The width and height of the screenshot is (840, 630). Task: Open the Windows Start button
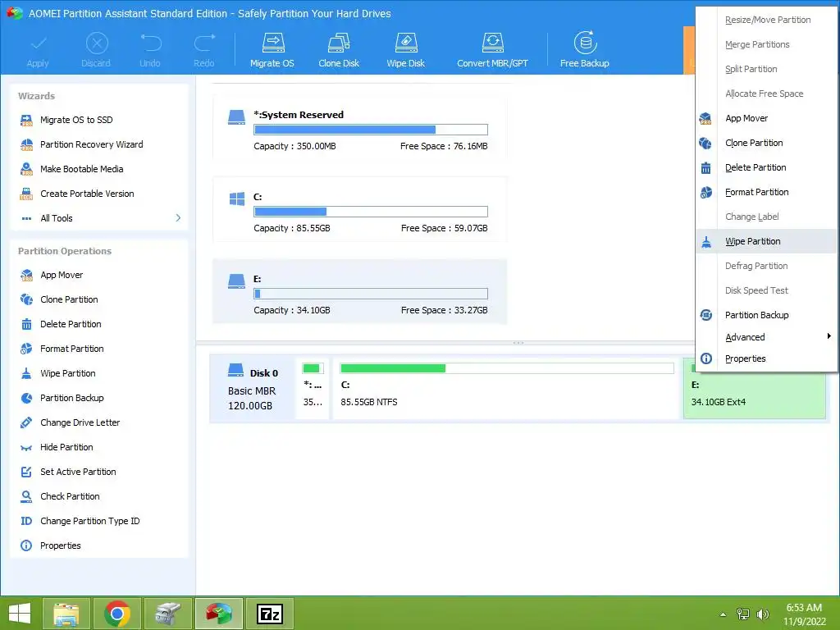[20, 614]
